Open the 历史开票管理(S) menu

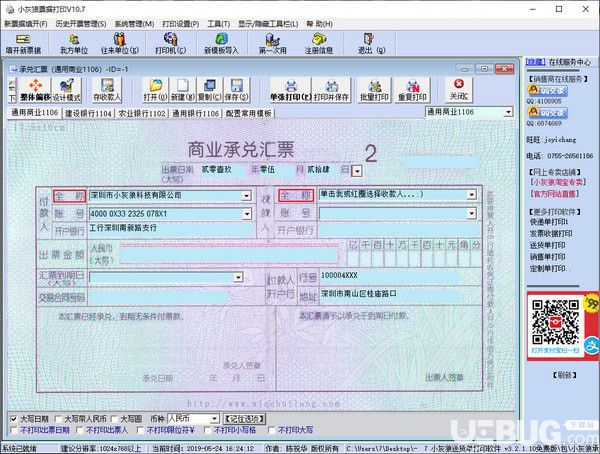(x=80, y=24)
